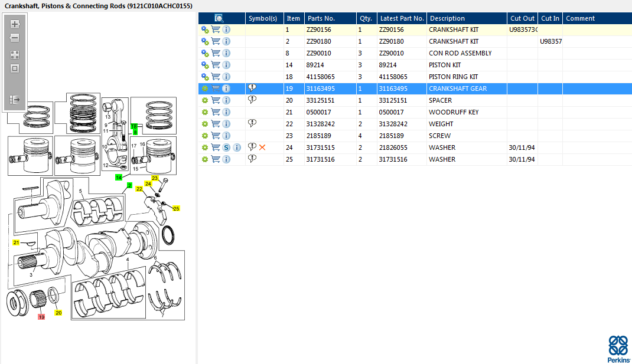Add item 23 SCREW to cart

[x=216, y=136]
